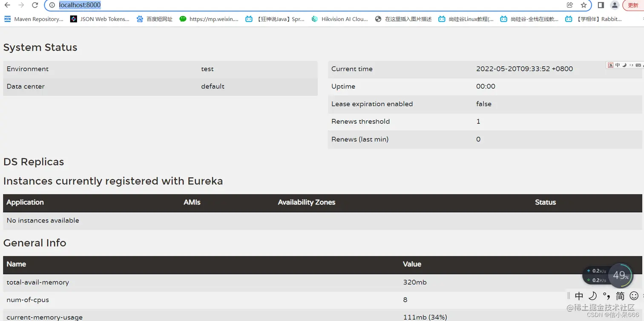Toggle punctuation mode on bottom IME bar
The height and width of the screenshot is (321, 644).
pos(607,296)
